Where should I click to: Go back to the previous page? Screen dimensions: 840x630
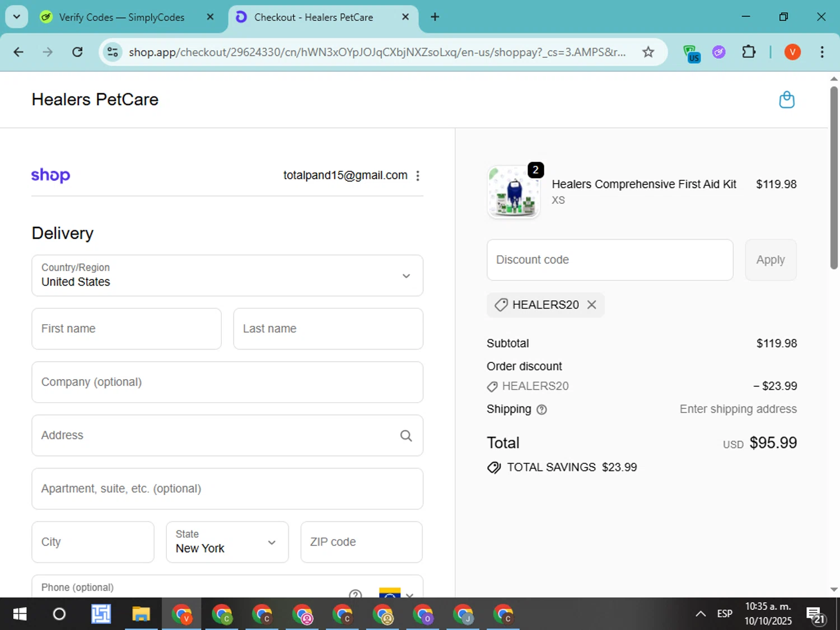coord(18,52)
